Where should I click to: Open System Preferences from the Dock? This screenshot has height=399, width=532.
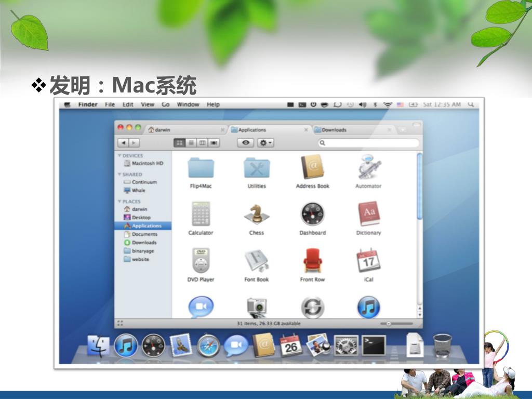345,345
